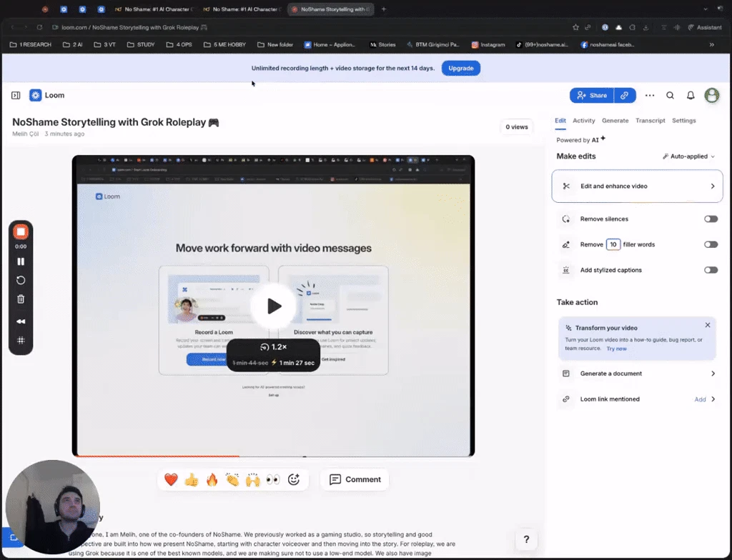This screenshot has width=732, height=560.
Task: React with the raised hands emoji
Action: [252, 479]
